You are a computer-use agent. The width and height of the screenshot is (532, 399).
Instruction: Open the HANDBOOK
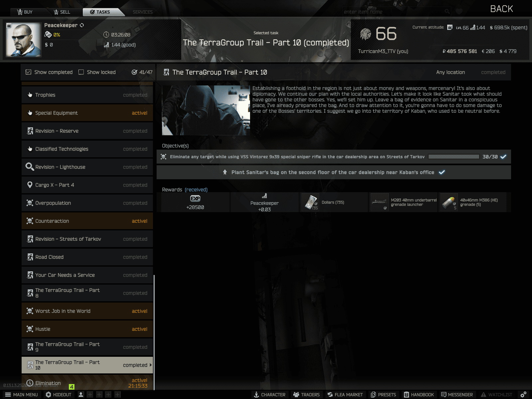coord(419,395)
